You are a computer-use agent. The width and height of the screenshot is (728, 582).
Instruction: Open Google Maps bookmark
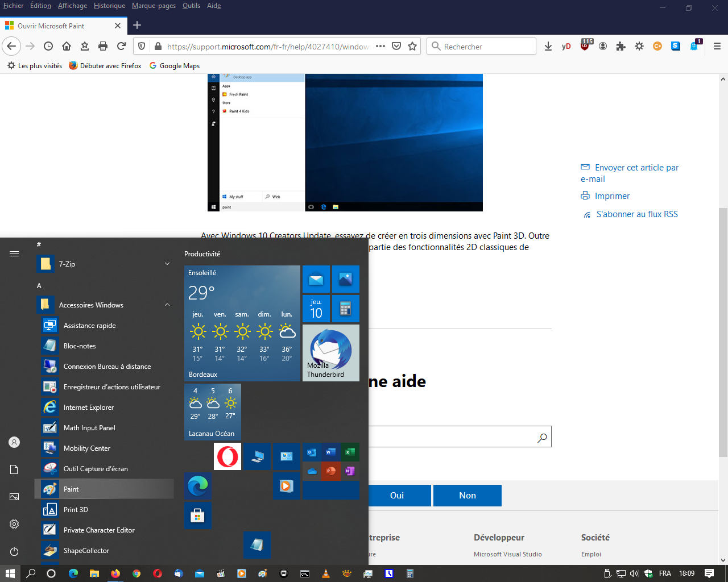tap(175, 66)
